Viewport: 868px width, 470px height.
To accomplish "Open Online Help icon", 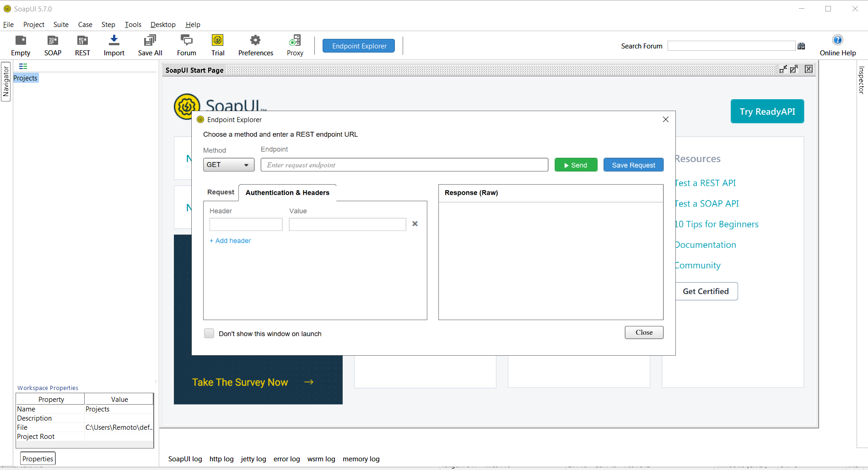I will tap(837, 40).
